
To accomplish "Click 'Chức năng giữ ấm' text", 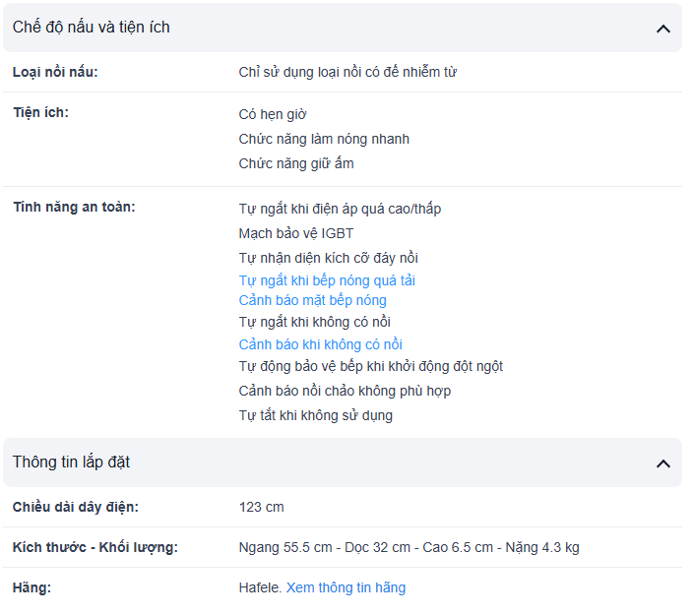I will pos(295,163).
